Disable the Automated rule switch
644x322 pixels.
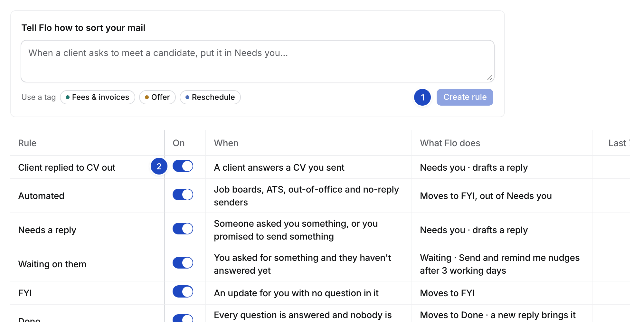(x=183, y=194)
